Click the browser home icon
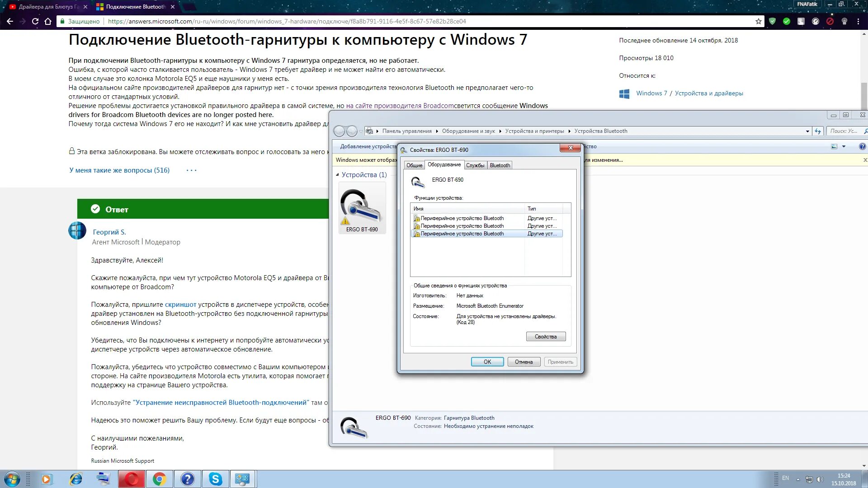This screenshot has width=868, height=488. [x=48, y=21]
